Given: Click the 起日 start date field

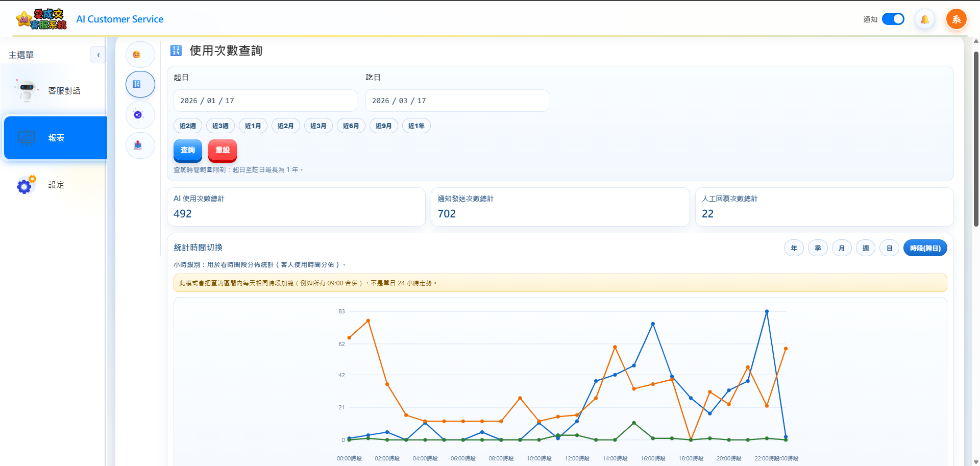Looking at the screenshot, I should click(x=265, y=101).
